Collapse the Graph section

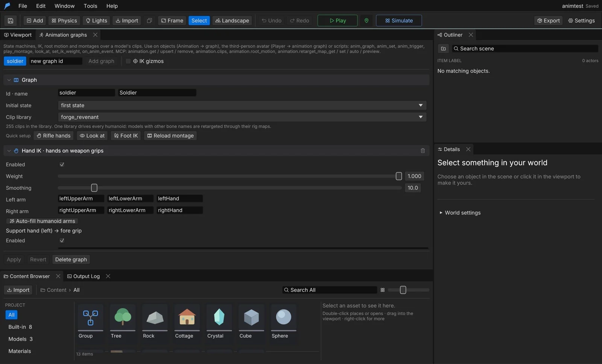coord(9,80)
